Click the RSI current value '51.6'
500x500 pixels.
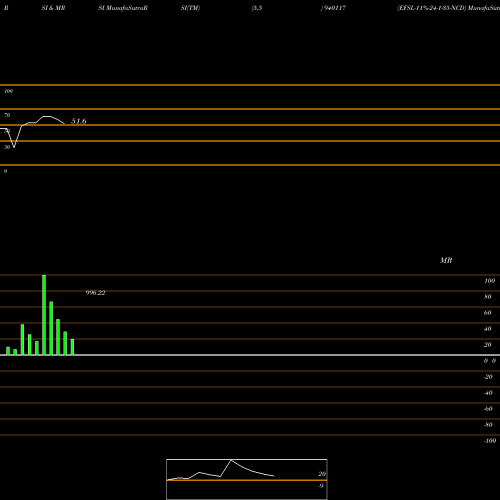point(79,121)
